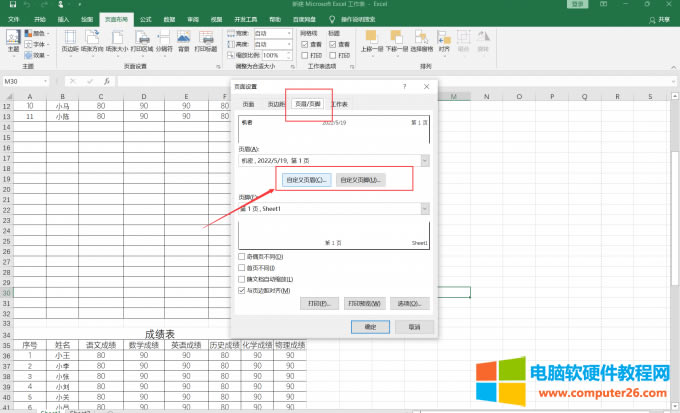Click the formula bar input field

coord(400,81)
